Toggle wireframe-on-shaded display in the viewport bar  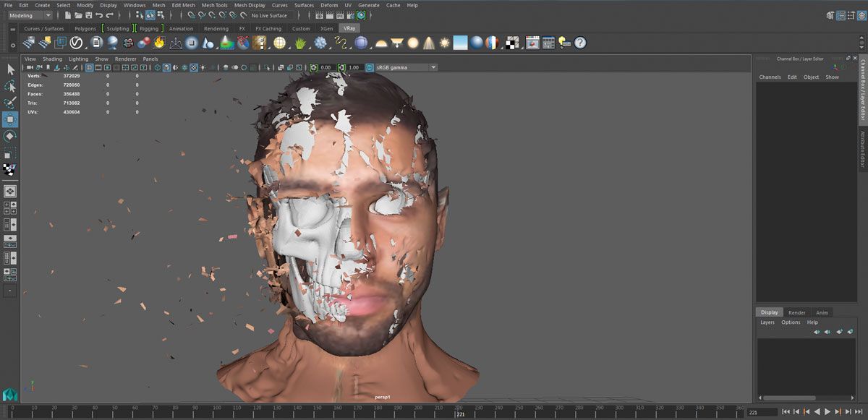point(174,67)
